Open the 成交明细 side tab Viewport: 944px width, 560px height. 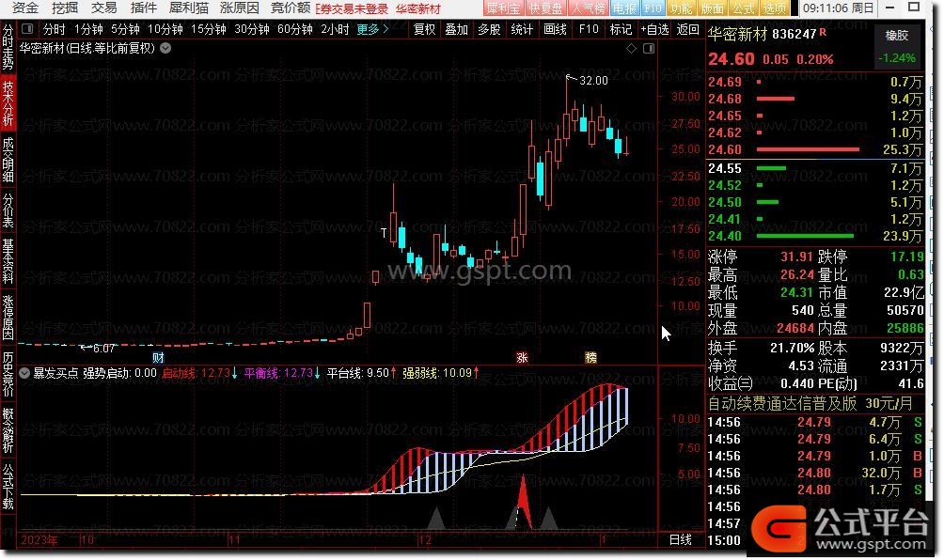[8, 160]
